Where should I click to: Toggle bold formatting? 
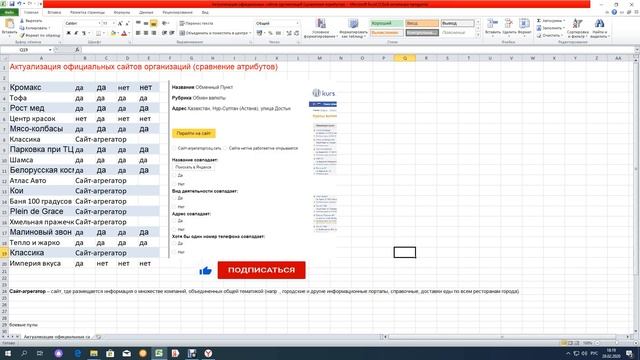pos(69,33)
